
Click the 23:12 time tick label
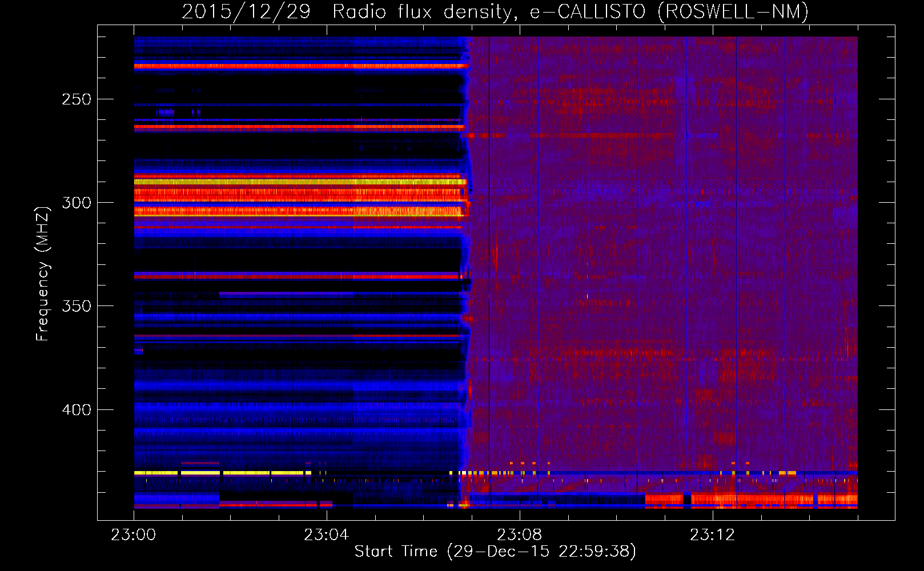pyautogui.click(x=713, y=535)
